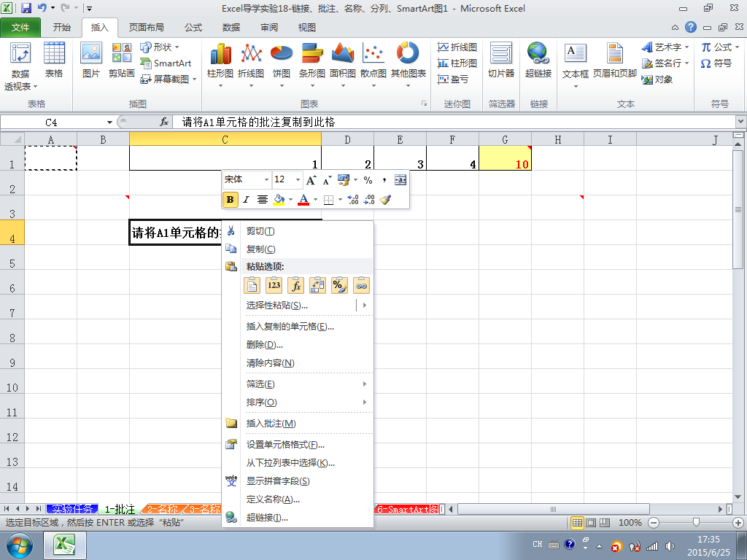This screenshot has width=747, height=560.
Task: Open the 2-名称 sheet tab
Action: pos(162,509)
